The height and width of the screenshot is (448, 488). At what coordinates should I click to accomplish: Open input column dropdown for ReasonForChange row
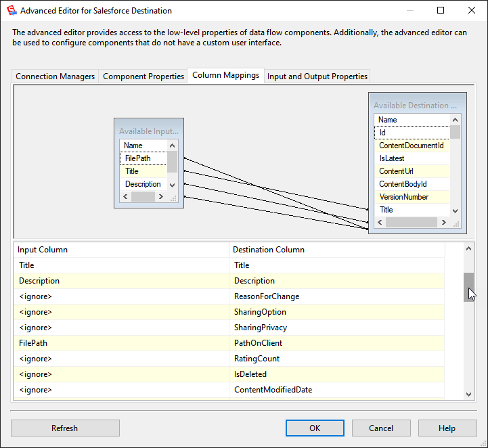[x=122, y=296]
